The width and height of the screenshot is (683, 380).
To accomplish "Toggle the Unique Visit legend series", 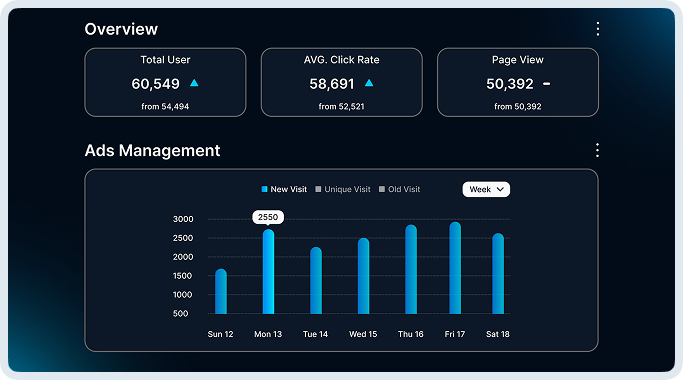I will pyautogui.click(x=343, y=189).
